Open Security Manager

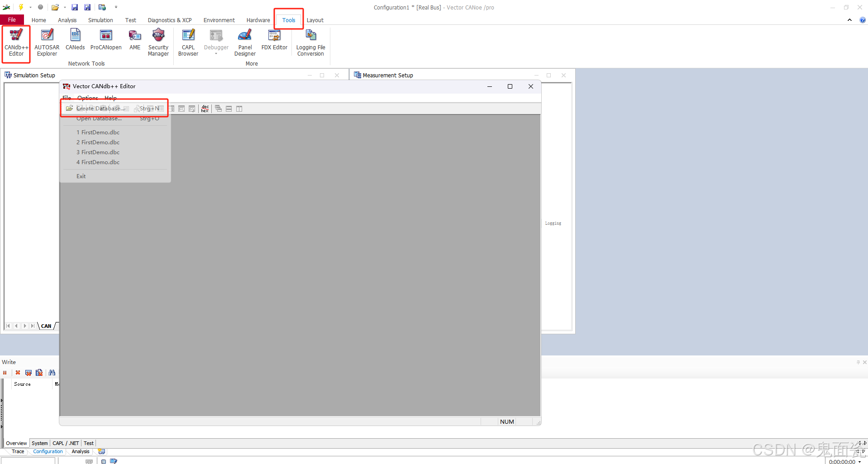(x=158, y=43)
